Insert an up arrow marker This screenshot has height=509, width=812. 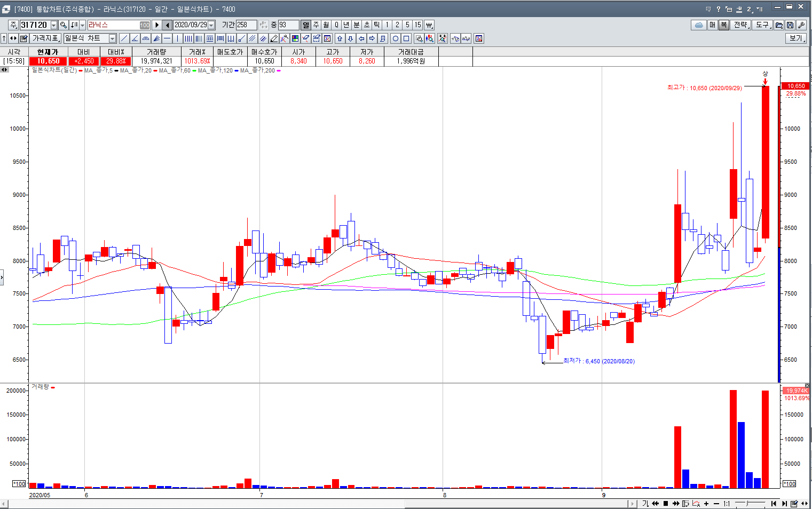point(340,38)
